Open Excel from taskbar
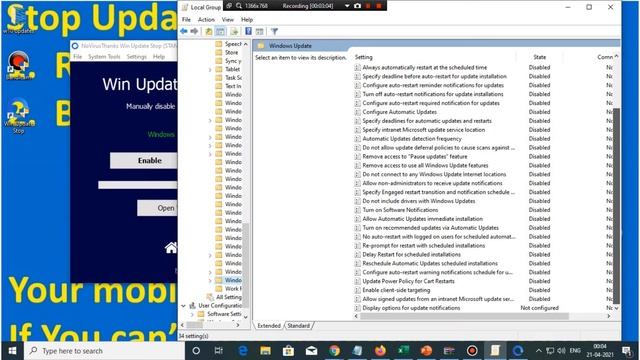Screen dimensions: 640x360 pos(403,351)
